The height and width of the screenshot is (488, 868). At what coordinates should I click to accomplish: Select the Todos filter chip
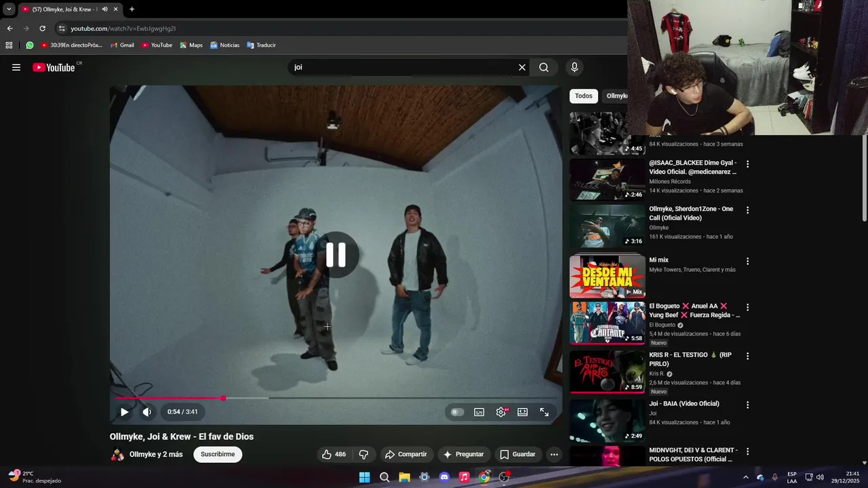click(584, 96)
